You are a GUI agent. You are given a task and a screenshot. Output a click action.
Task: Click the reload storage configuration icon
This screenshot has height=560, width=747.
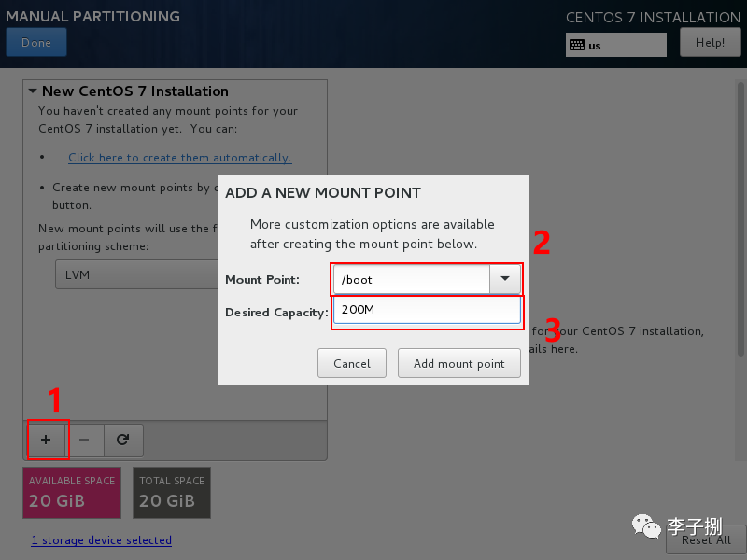click(122, 440)
